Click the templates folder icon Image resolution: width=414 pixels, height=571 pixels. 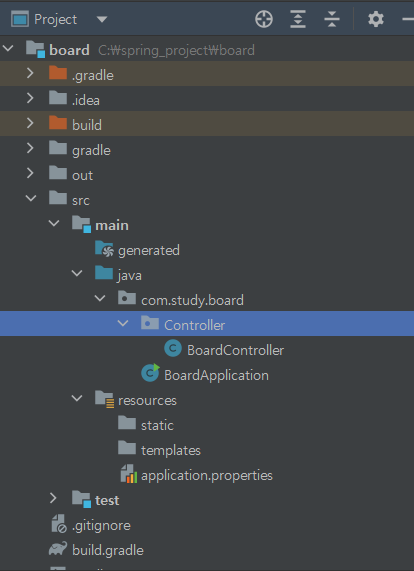click(127, 448)
